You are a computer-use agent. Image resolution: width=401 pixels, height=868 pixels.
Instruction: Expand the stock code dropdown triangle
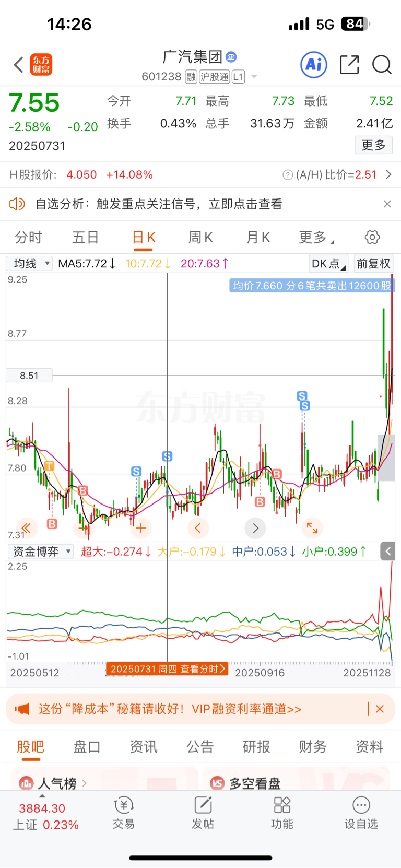(x=254, y=77)
